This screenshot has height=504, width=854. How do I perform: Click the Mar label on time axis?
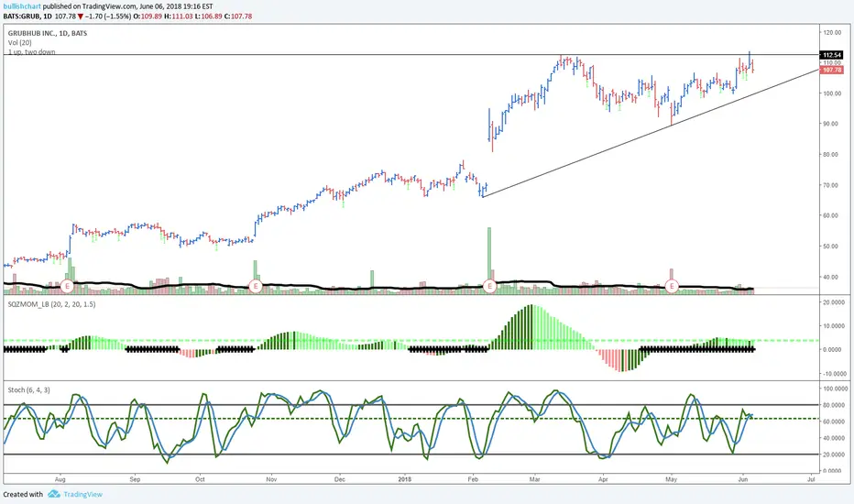535,479
